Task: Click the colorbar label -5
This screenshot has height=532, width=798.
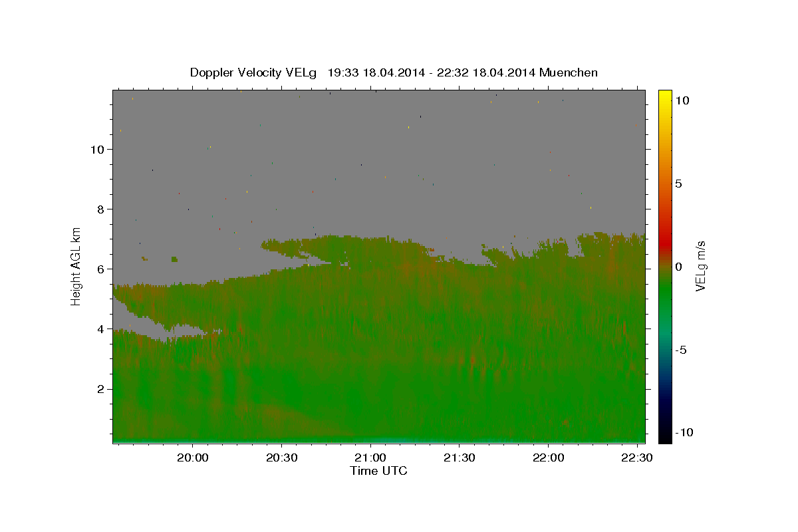Action: 681,350
